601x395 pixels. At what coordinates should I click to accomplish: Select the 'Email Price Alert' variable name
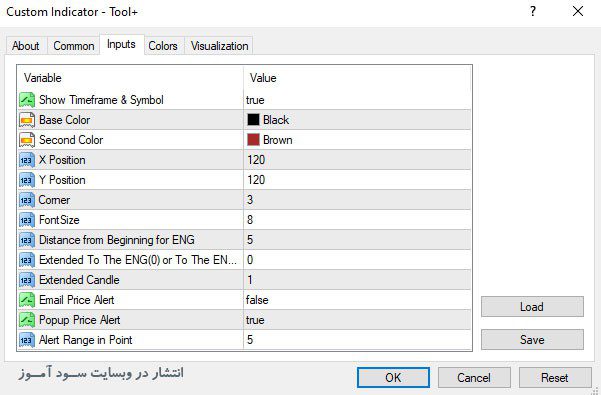[77, 300]
